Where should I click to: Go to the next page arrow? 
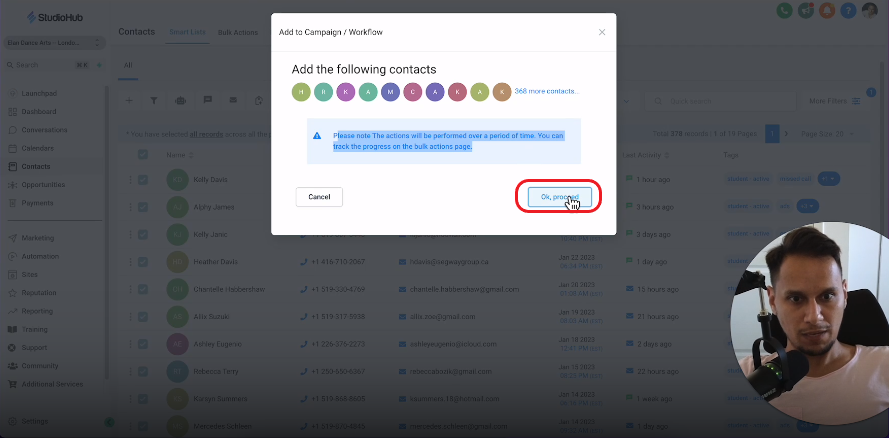(x=786, y=134)
